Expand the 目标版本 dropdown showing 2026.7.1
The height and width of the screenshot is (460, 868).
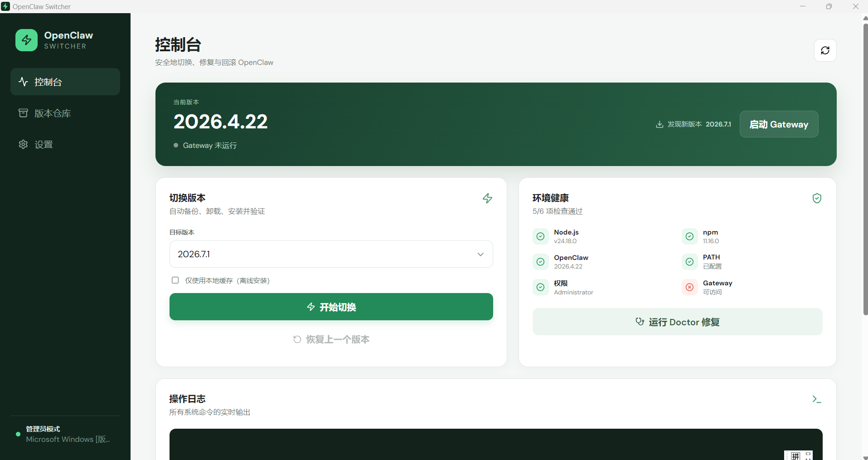coord(331,254)
